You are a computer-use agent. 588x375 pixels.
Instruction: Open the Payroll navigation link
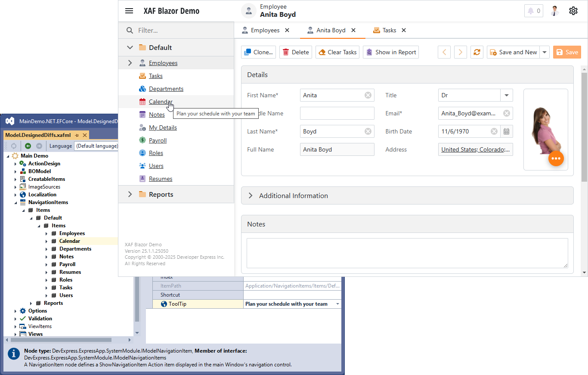pos(158,140)
